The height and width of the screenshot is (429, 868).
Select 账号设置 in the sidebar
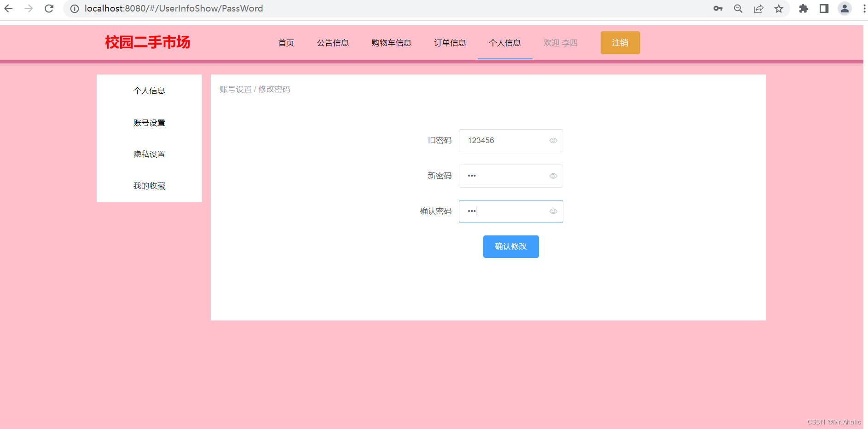[x=149, y=122]
